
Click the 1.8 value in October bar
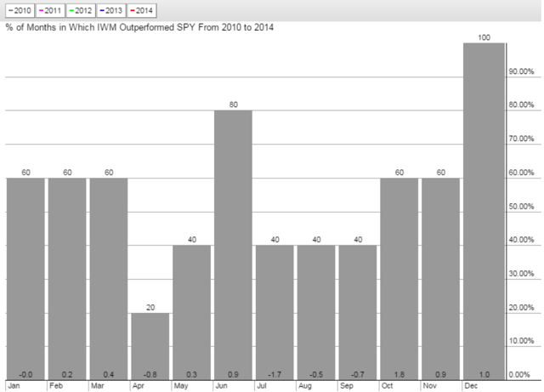399,375
